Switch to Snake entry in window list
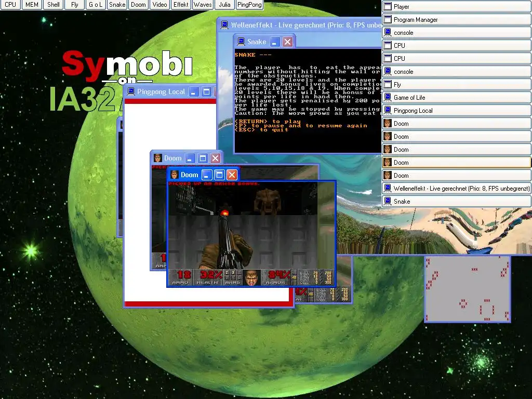The image size is (532, 399). [456, 201]
